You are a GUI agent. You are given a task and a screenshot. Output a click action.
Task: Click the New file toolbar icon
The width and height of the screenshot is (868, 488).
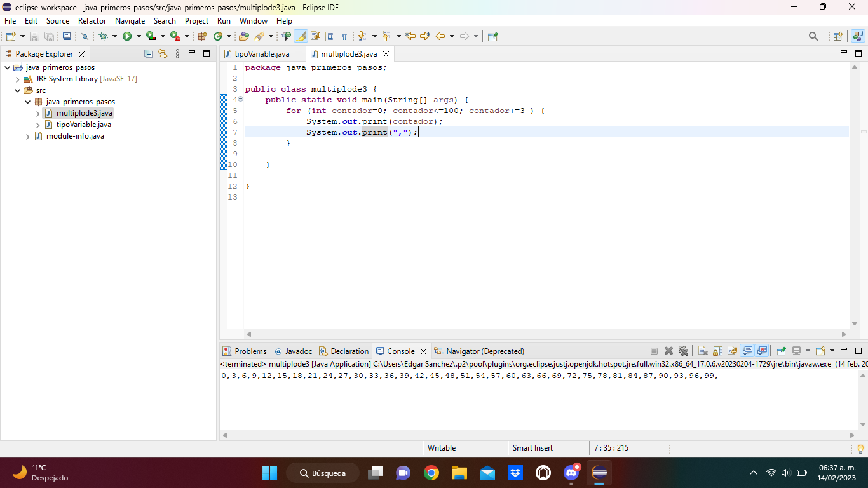click(10, 36)
